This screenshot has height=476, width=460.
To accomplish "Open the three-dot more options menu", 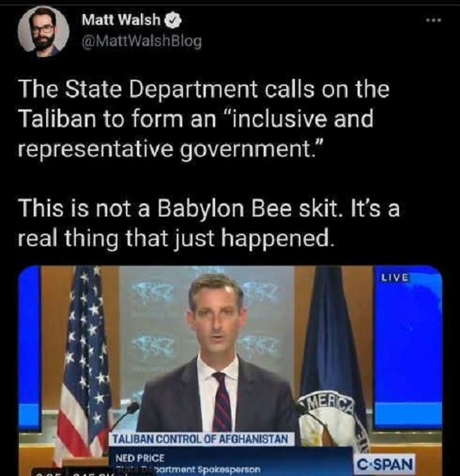I will tap(433, 20).
